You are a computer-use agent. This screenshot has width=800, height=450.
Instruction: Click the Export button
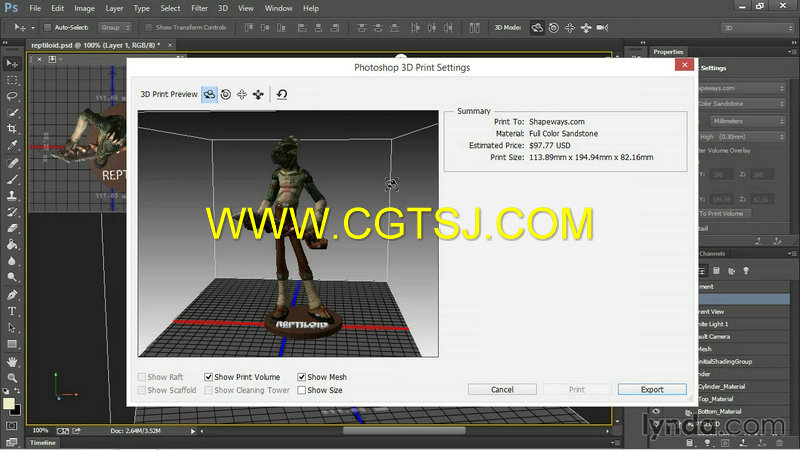(x=652, y=389)
